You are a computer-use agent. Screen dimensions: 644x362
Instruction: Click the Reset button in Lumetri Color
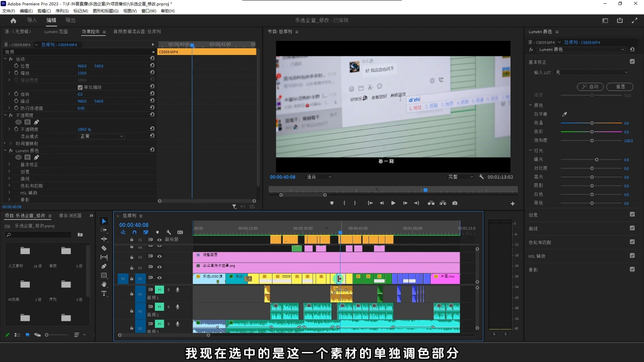pyautogui.click(x=620, y=87)
